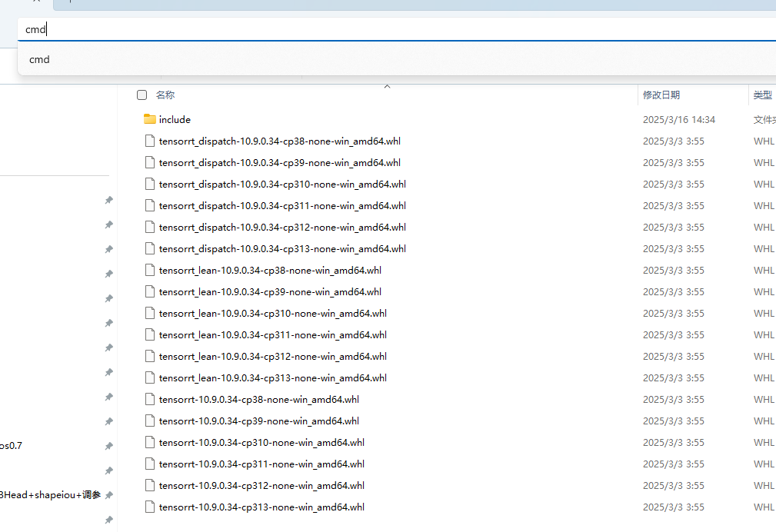Click tensorrt-10.9.0.34-cp38 file icon
This screenshot has width=776, height=532.
point(149,399)
